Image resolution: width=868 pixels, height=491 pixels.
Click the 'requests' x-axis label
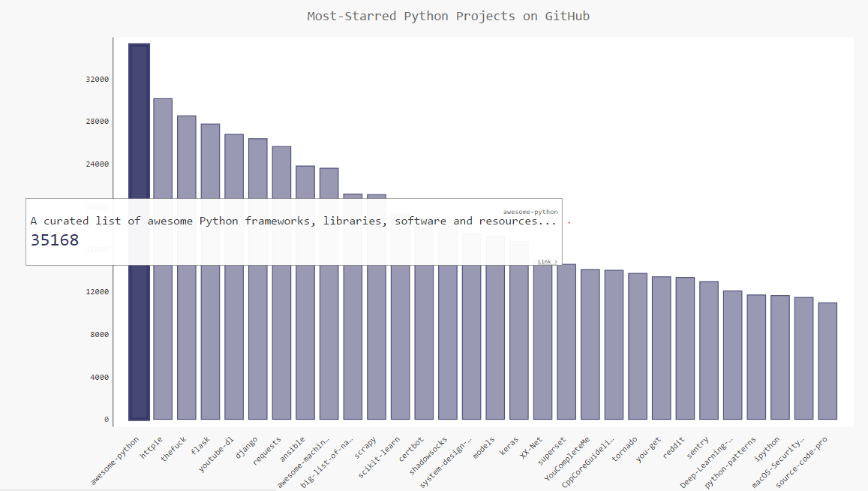point(267,451)
